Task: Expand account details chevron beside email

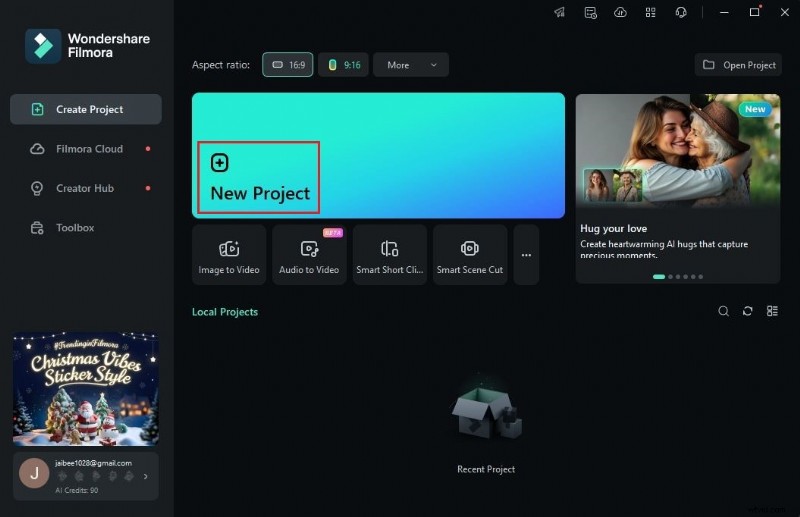Action: (x=146, y=476)
